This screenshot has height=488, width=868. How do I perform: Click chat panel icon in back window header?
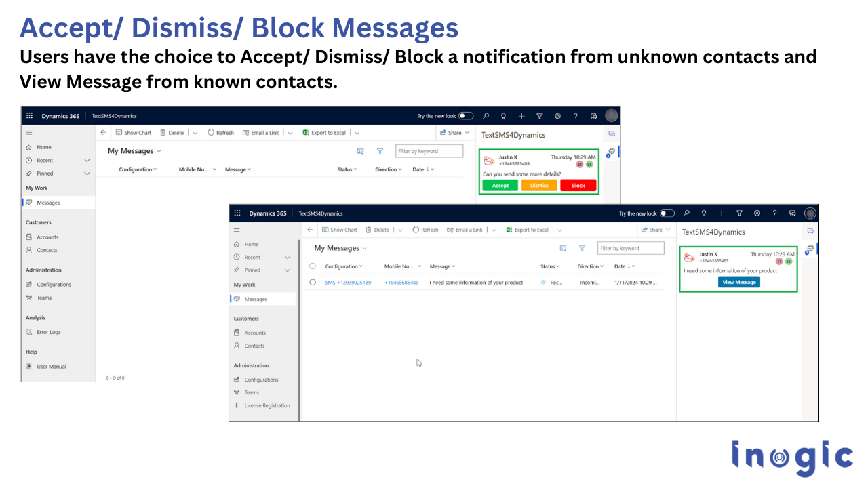(593, 116)
